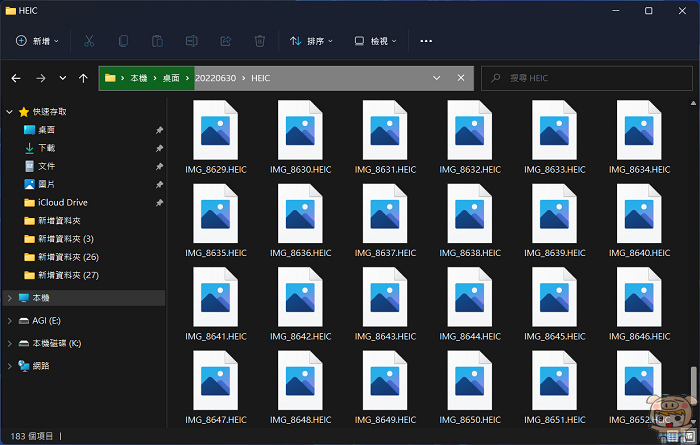700x445 pixels.
Task: Open the See more three-dots menu
Action: (426, 41)
